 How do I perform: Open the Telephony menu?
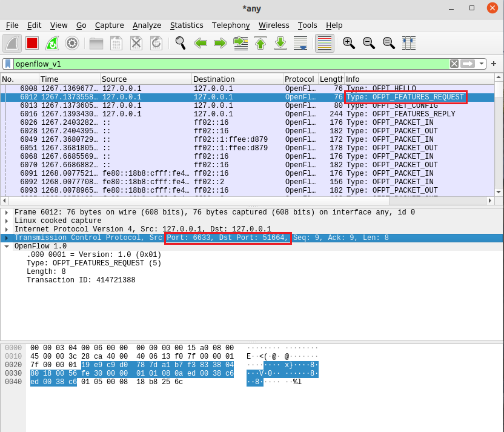(x=230, y=25)
